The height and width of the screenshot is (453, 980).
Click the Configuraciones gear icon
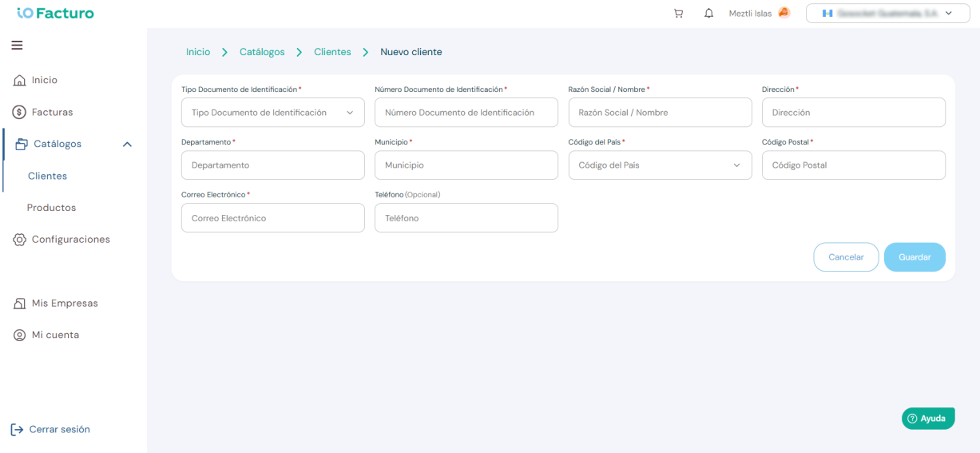pyautogui.click(x=20, y=240)
